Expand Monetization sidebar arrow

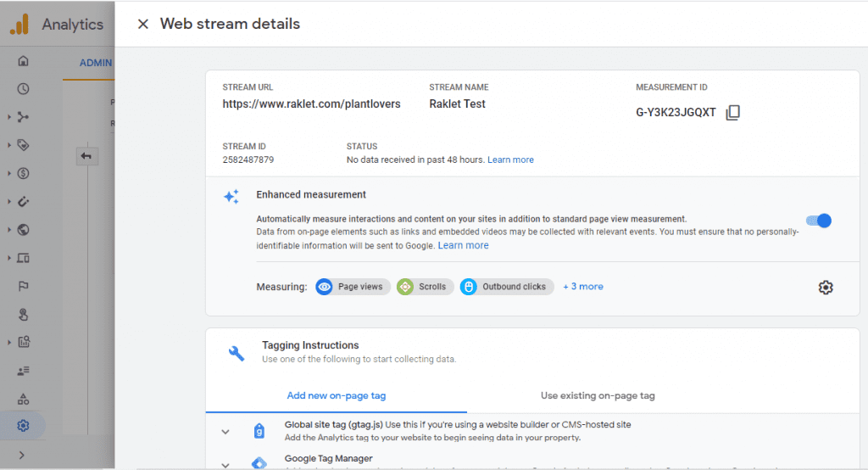tap(8, 173)
